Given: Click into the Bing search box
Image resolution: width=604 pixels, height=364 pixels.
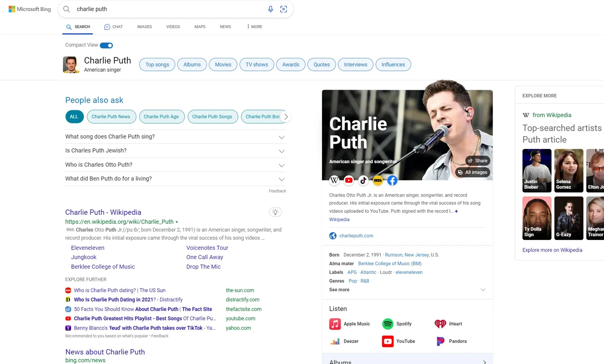Looking at the screenshot, I should point(168,9).
